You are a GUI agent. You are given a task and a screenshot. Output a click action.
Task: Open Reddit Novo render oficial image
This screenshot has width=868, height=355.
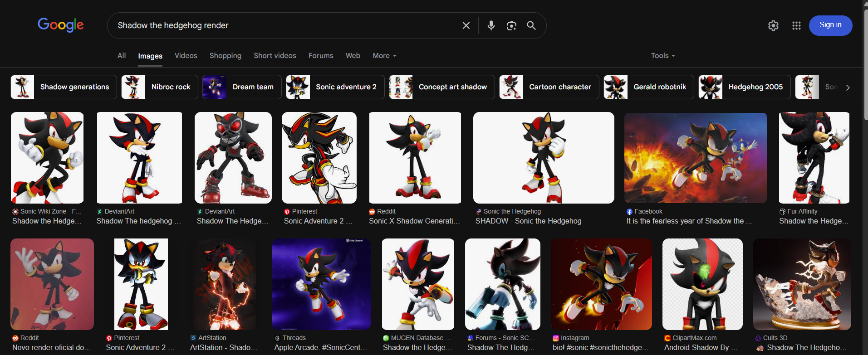[x=52, y=284]
